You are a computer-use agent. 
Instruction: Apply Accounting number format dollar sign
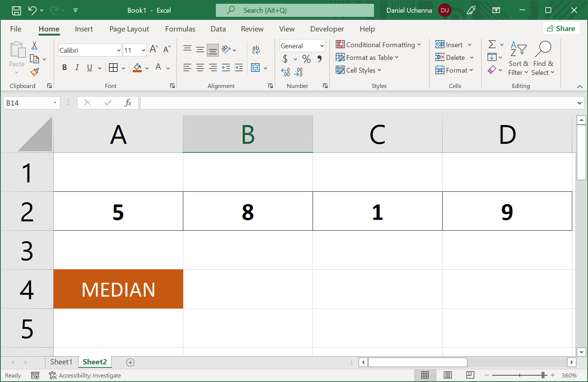coord(286,59)
